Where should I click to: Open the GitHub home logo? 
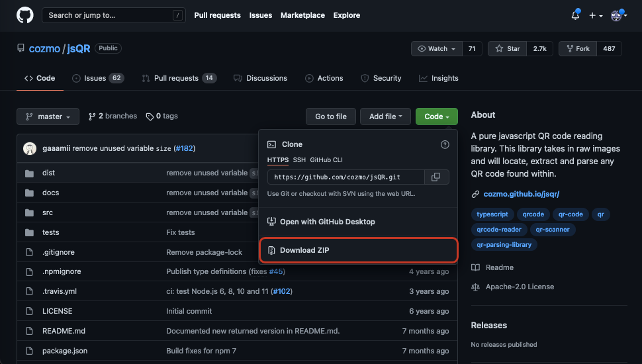[x=25, y=15]
